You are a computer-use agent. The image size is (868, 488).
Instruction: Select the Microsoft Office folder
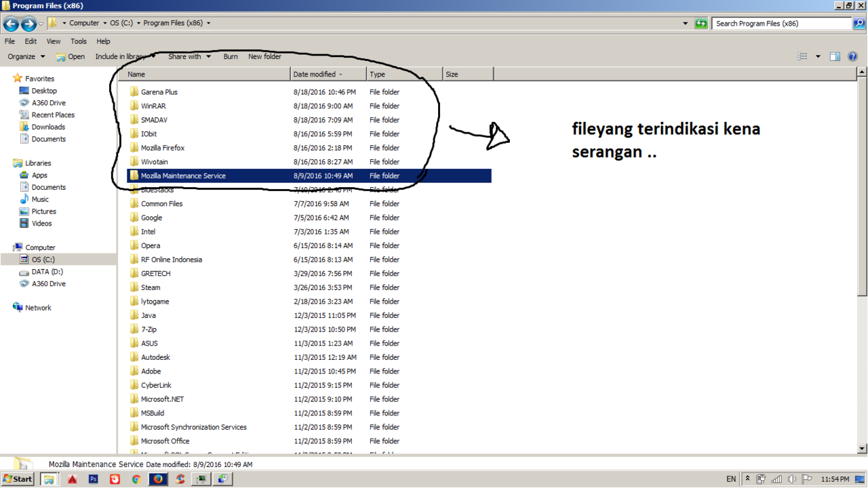tap(165, 441)
